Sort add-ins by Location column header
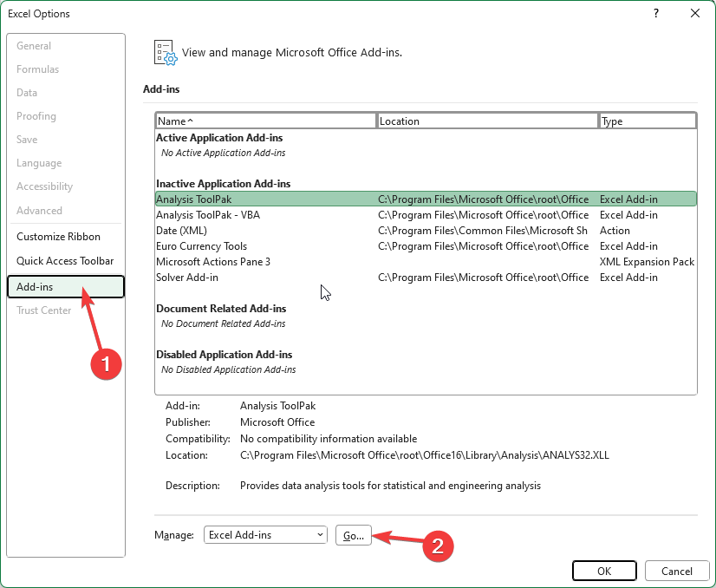Viewport: 716px width, 588px height. click(487, 121)
